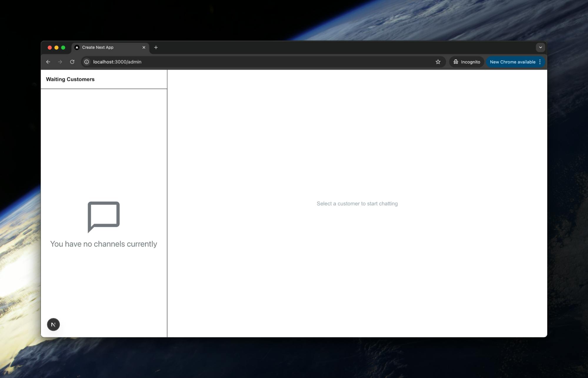Click the yellow minimize window button
588x378 pixels.
coord(56,47)
